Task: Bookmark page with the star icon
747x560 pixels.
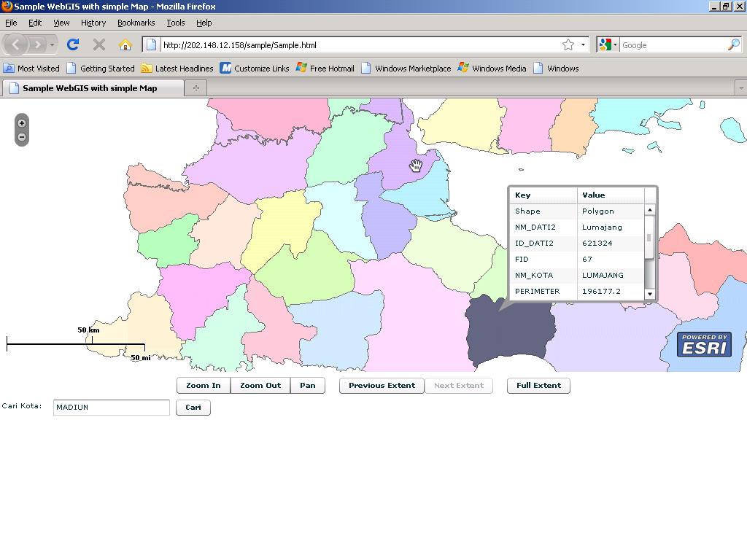Action: pos(568,44)
